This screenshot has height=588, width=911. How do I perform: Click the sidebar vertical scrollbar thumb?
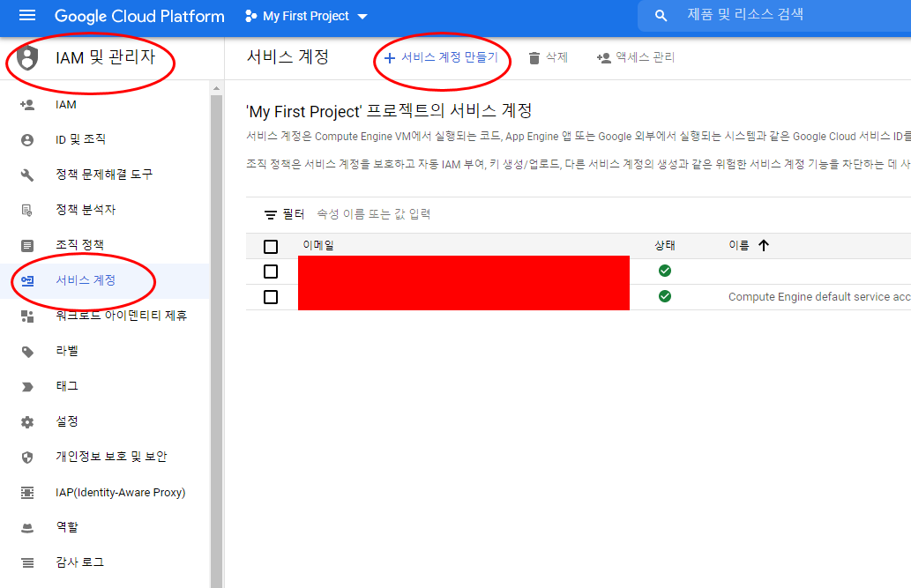click(x=217, y=342)
